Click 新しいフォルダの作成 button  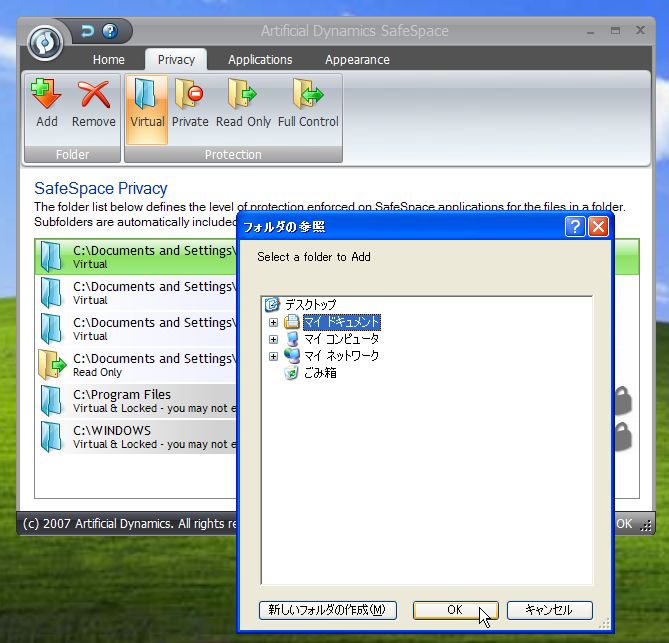(328, 610)
